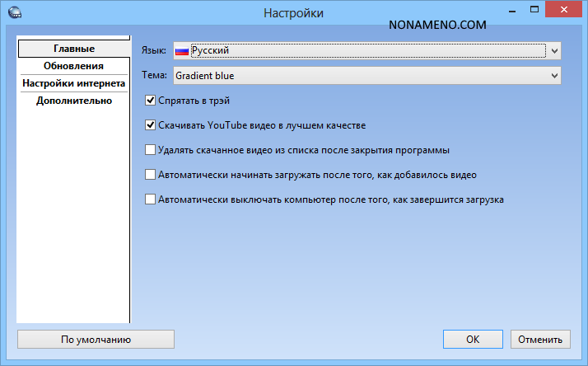Confirm settings with the OK button
Image resolution: width=588 pixels, height=366 pixels.
tap(472, 339)
